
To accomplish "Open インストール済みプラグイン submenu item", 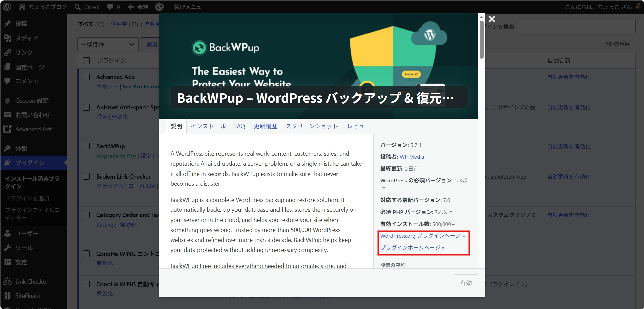I will (x=32, y=182).
